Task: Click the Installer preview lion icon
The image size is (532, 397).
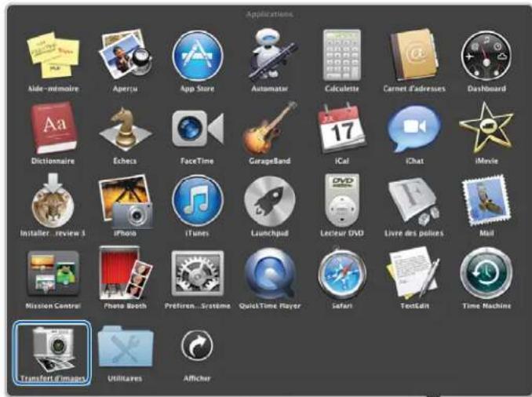Action: click(x=53, y=200)
